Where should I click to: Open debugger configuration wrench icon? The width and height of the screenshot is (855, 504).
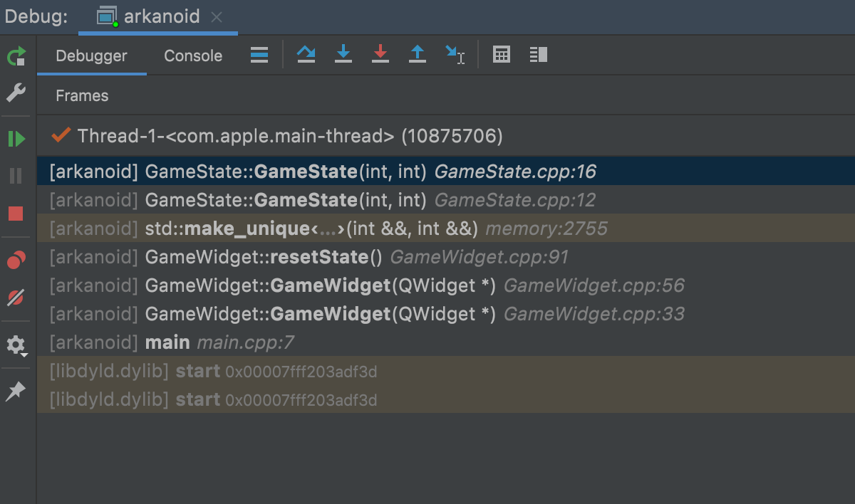pyautogui.click(x=16, y=93)
